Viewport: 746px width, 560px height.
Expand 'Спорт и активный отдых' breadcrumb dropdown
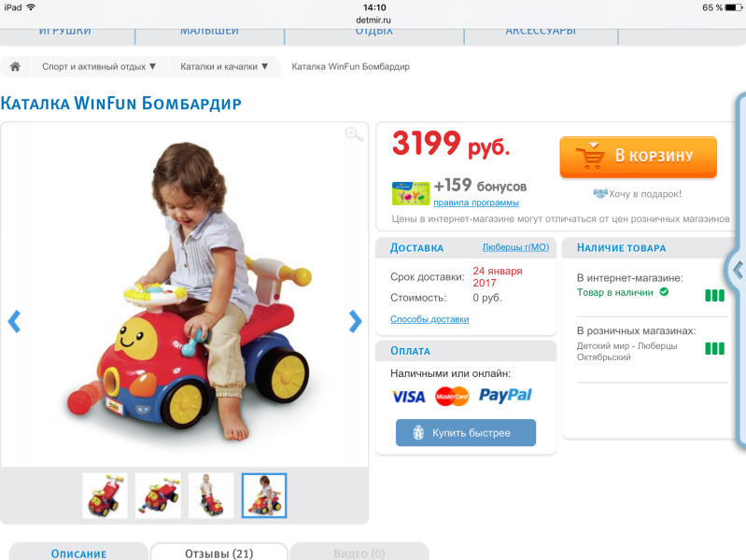99,66
